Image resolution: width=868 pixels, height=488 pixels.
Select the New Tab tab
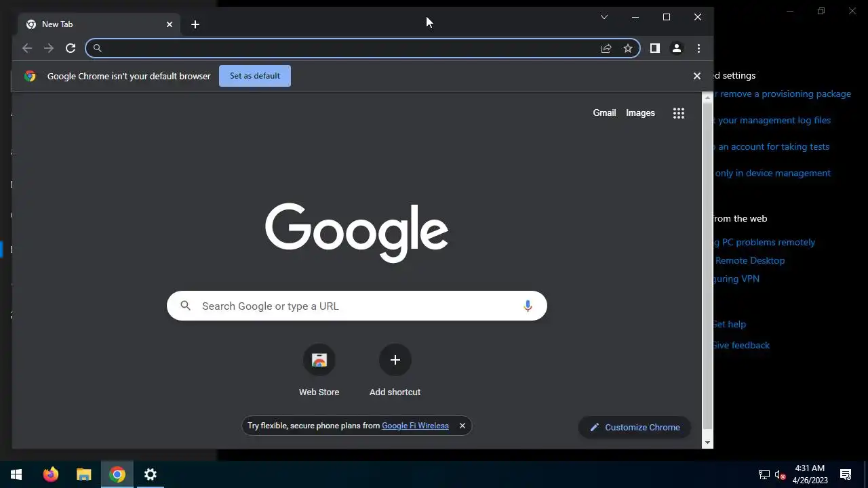point(99,24)
